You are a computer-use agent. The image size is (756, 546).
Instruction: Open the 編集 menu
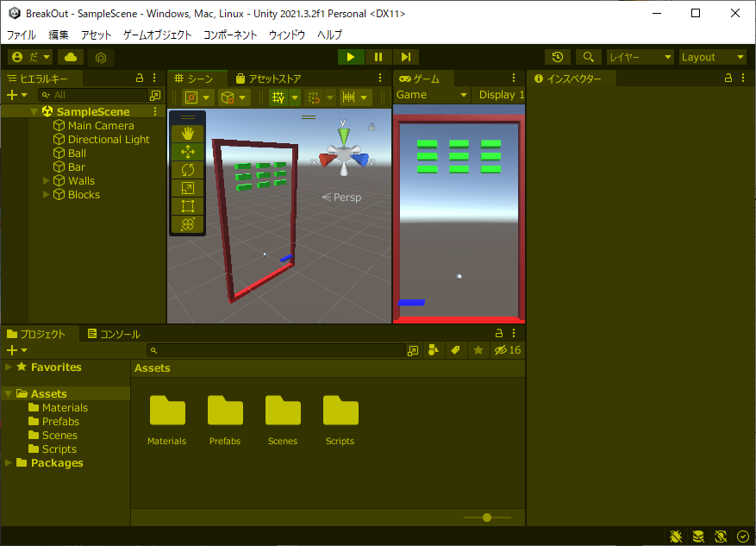pyautogui.click(x=59, y=35)
